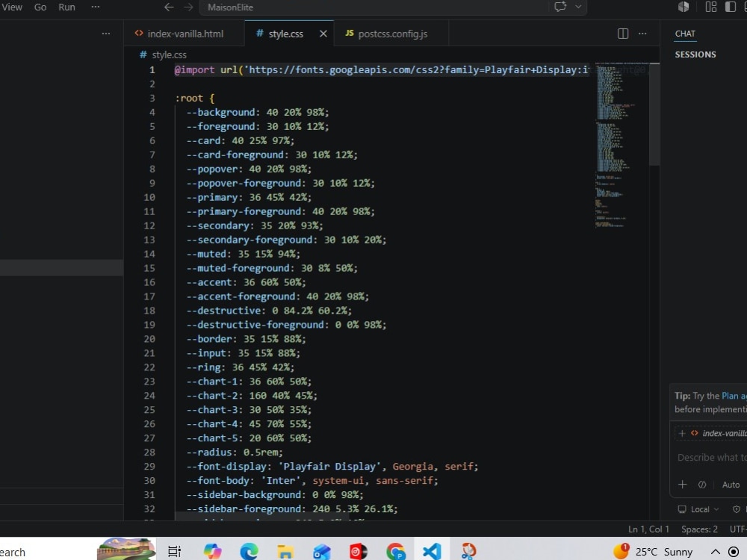The height and width of the screenshot is (560, 747).
Task: Click plus add-context button below chat input
Action: point(682,485)
